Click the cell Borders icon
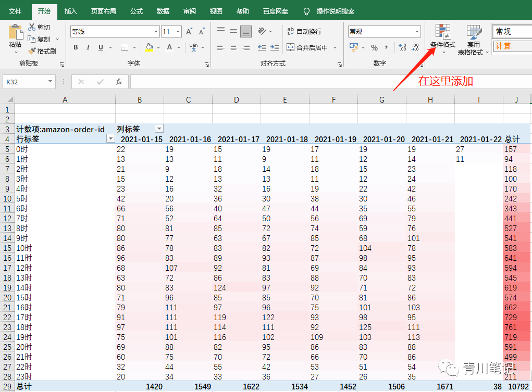Viewport: 532px width, 392px height. [x=125, y=47]
